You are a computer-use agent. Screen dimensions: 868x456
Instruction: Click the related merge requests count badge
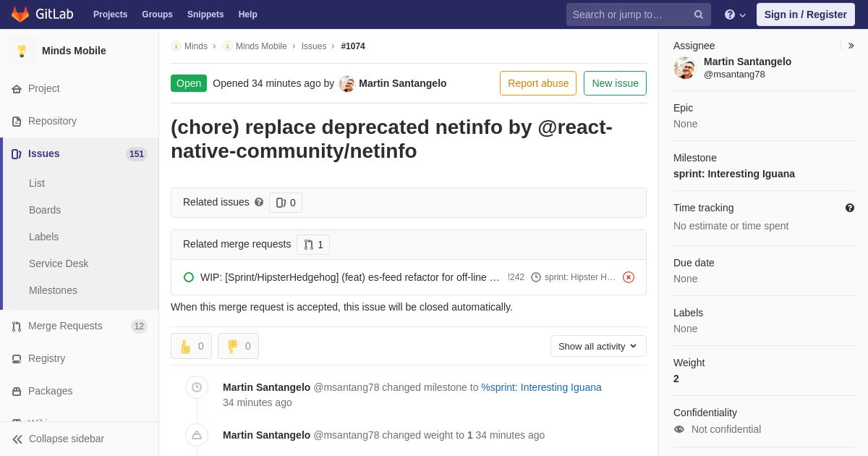(x=313, y=245)
